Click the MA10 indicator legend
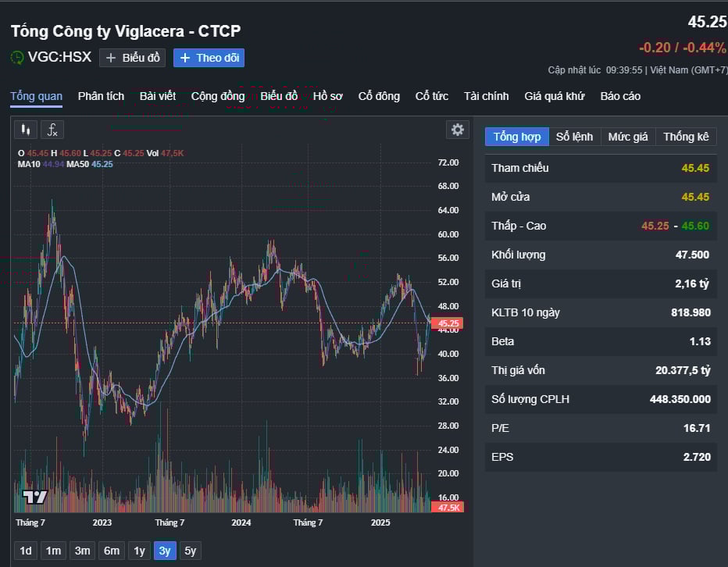The height and width of the screenshot is (567, 728). pos(41,164)
